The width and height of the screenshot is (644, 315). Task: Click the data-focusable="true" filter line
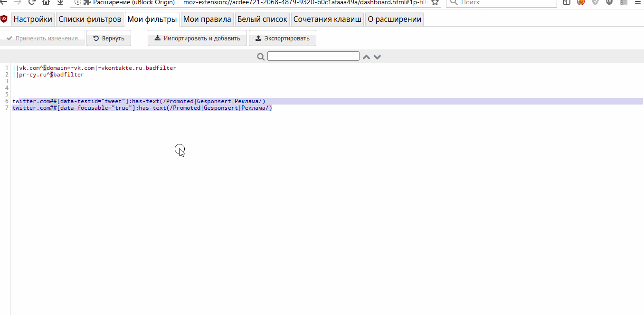[x=142, y=108]
